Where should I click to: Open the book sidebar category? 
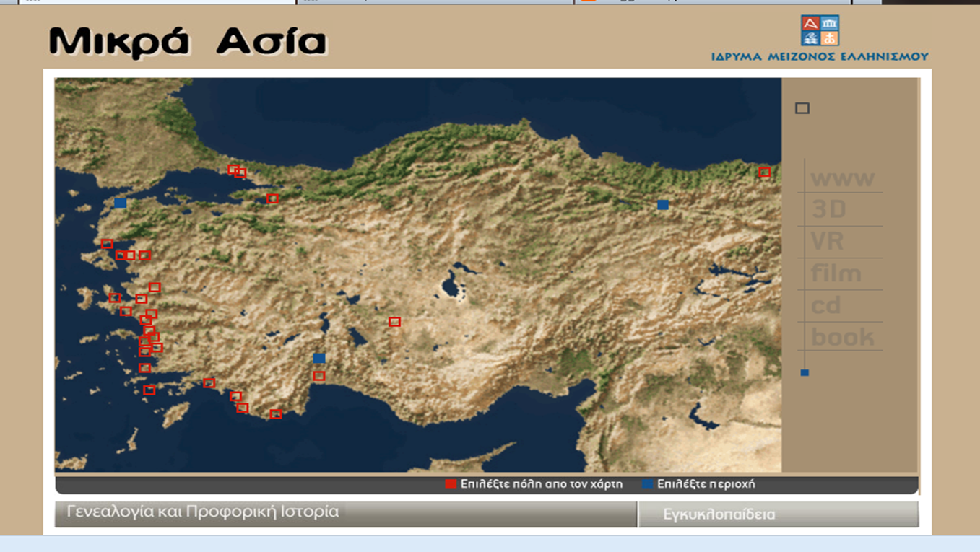point(842,337)
